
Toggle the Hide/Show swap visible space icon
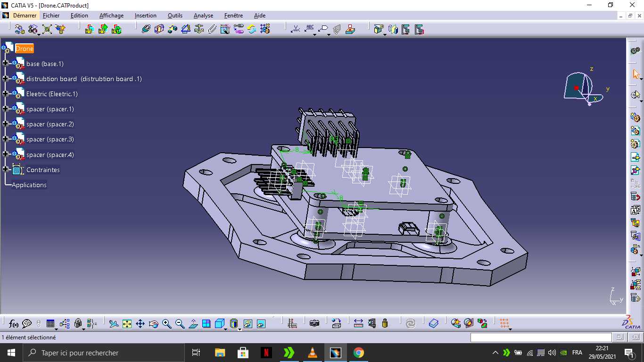tap(261, 324)
